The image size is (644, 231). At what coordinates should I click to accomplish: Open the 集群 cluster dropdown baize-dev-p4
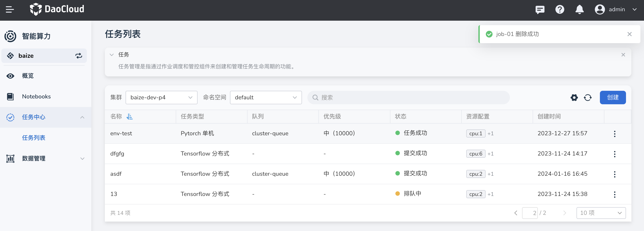(x=161, y=97)
